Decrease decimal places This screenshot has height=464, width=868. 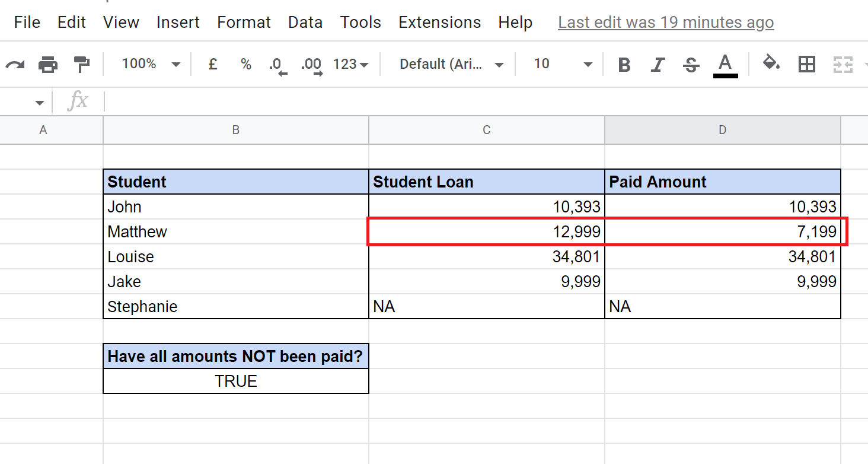[x=277, y=64]
